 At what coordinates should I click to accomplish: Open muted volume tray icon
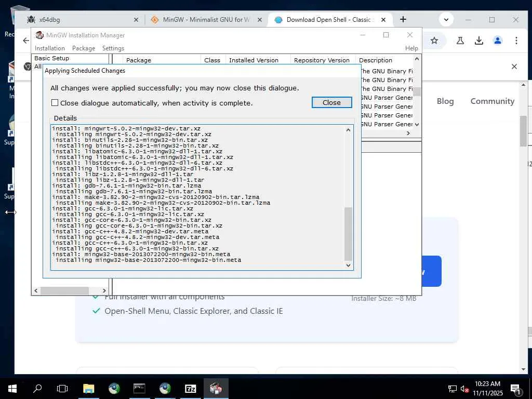click(x=464, y=389)
